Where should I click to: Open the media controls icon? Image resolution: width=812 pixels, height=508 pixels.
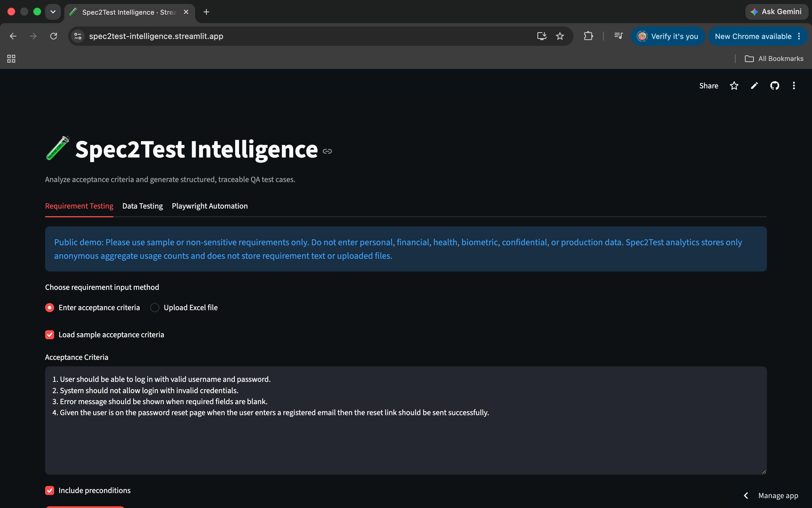pyautogui.click(x=618, y=36)
